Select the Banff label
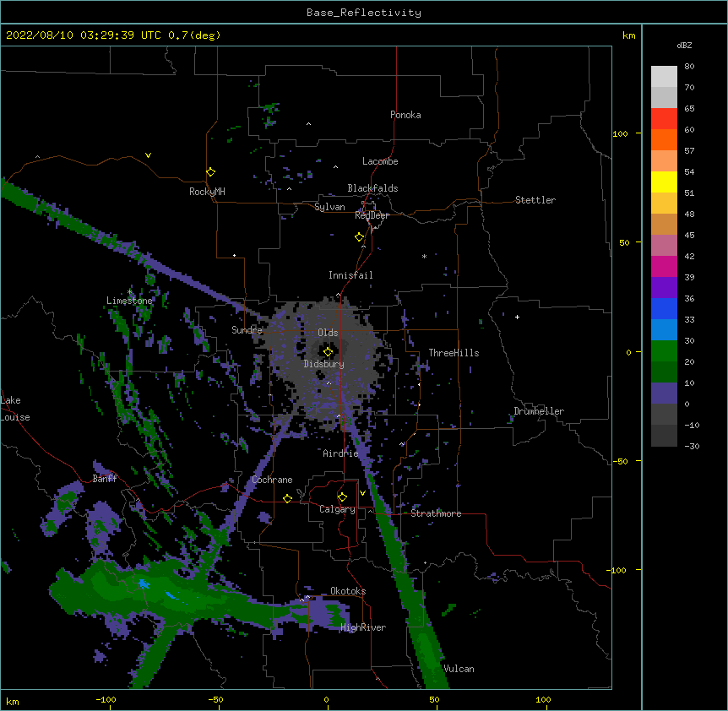This screenshot has width=728, height=711. (105, 479)
